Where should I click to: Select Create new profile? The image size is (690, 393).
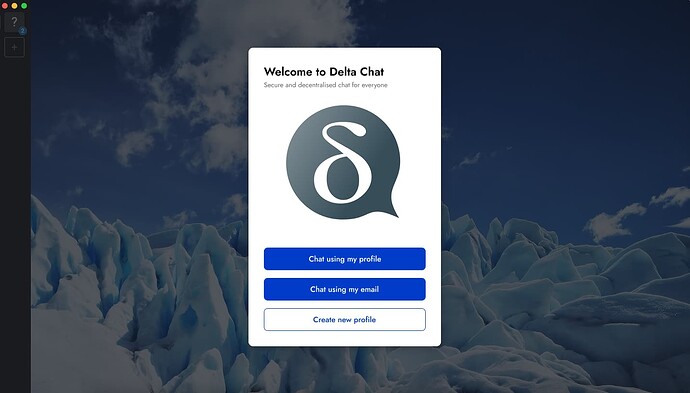tap(345, 320)
